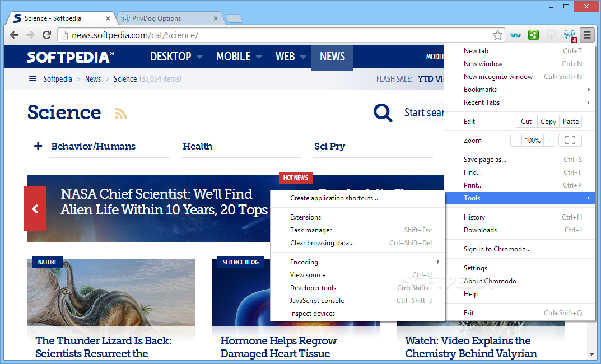Screen dimensions: 601x364
Task: Bookmark this page with the star icon
Action: (x=497, y=35)
